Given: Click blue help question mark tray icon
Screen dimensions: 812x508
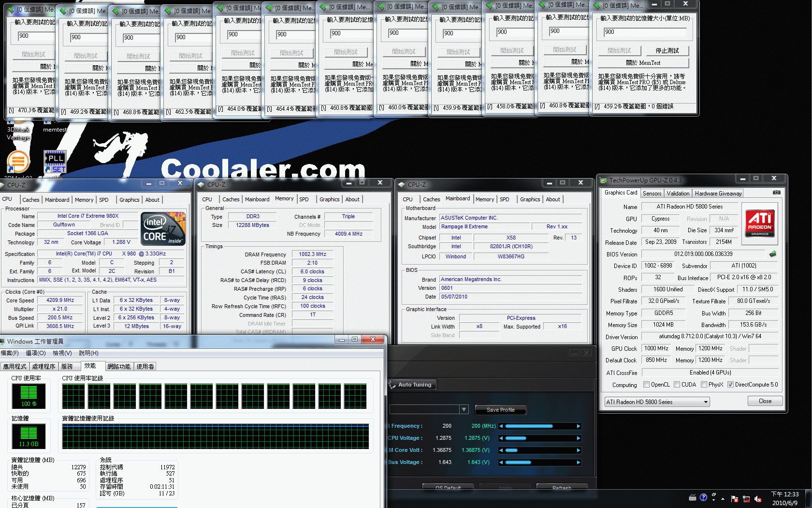Looking at the screenshot, I should pos(703,497).
